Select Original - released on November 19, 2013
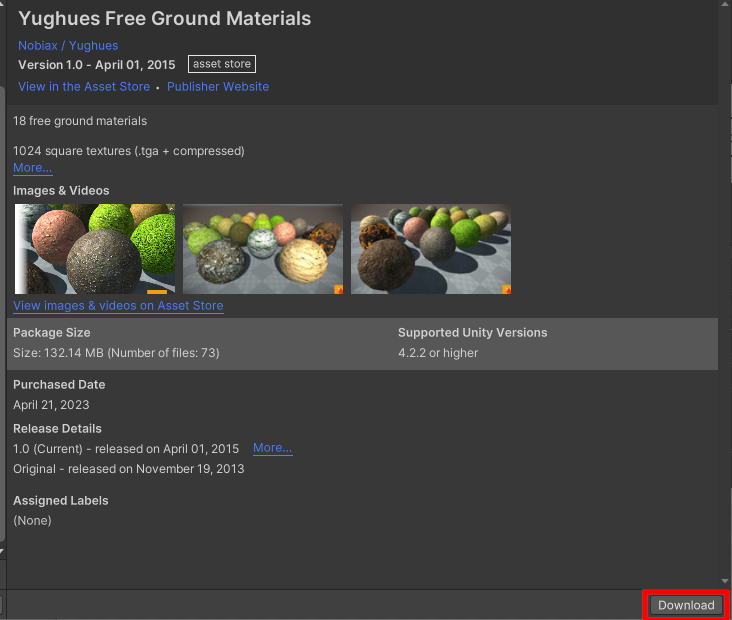The image size is (732, 620). 128,469
